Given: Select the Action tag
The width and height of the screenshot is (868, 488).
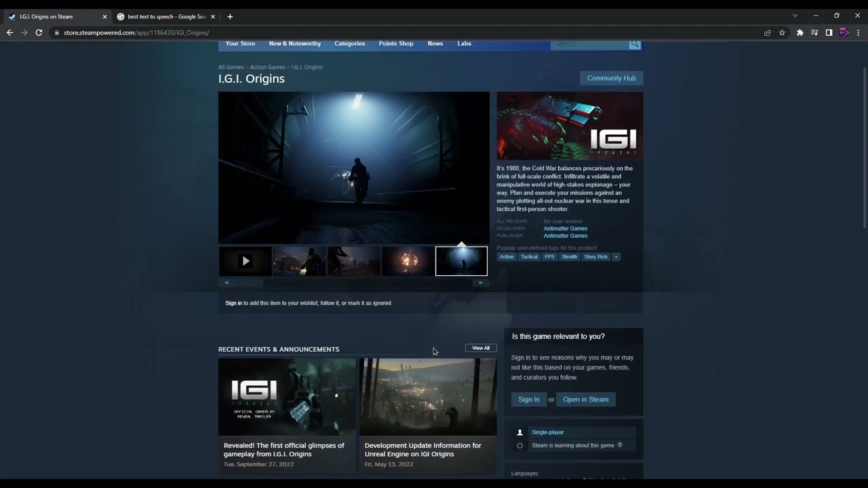Looking at the screenshot, I should click(507, 257).
